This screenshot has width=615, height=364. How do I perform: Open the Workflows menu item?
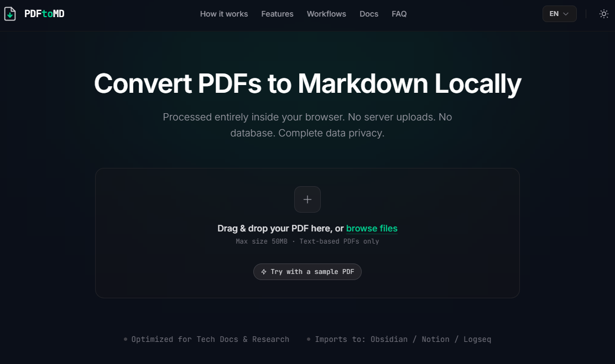click(326, 14)
